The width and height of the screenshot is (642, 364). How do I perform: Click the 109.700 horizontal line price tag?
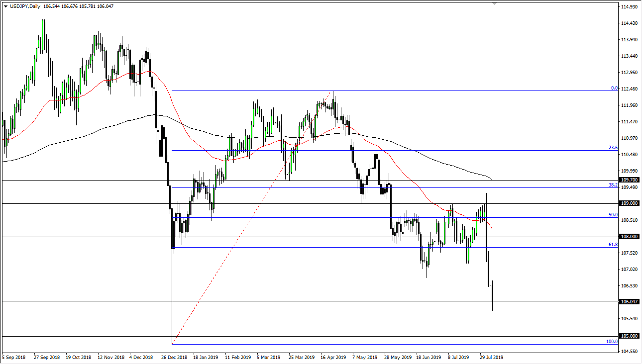(x=629, y=181)
